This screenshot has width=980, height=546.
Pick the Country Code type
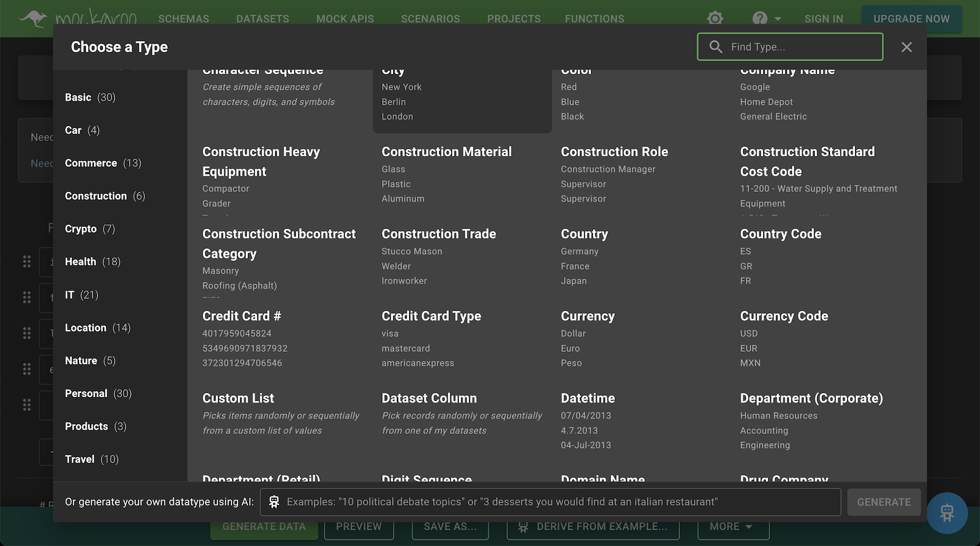(780, 234)
